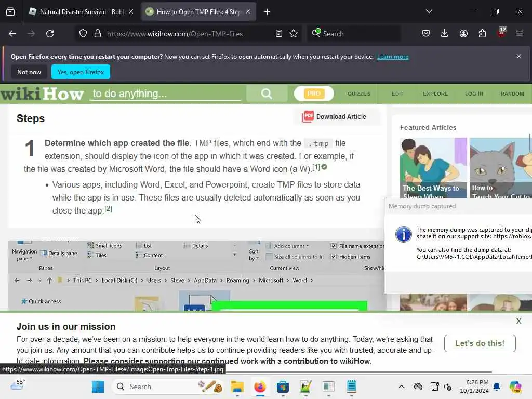
Task: Toggle reader view icon
Action: click(278, 34)
